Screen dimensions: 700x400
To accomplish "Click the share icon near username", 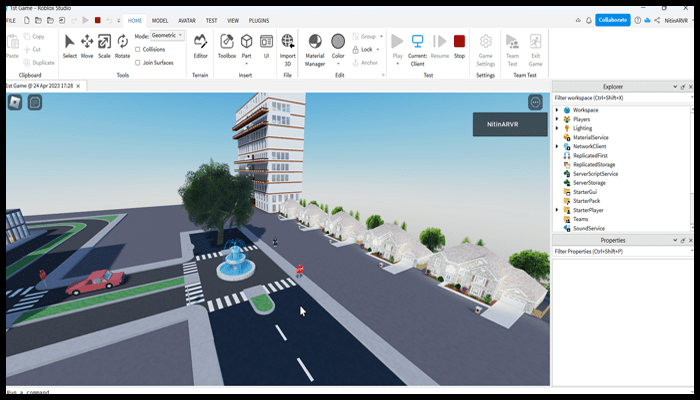I will coord(657,21).
